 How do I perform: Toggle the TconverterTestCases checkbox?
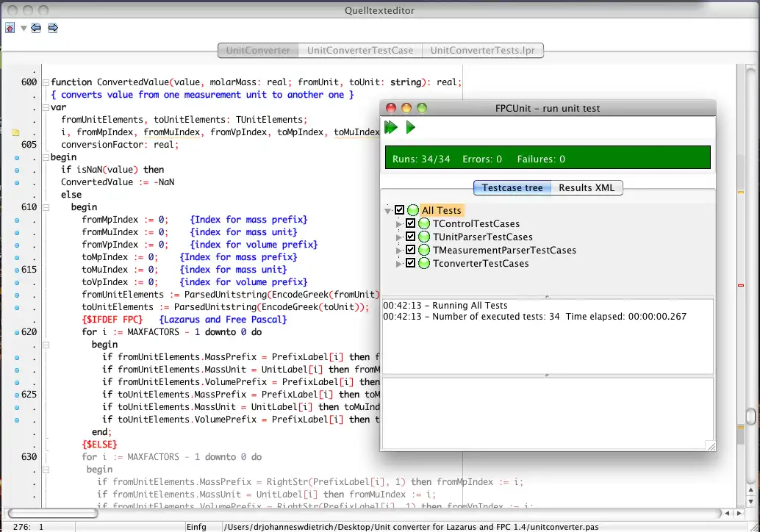point(411,264)
